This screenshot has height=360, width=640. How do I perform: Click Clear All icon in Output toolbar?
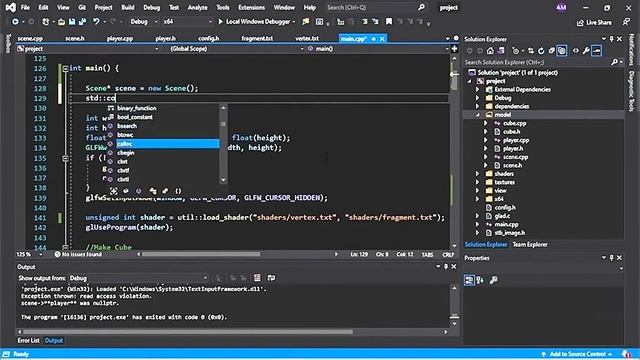pos(257,278)
